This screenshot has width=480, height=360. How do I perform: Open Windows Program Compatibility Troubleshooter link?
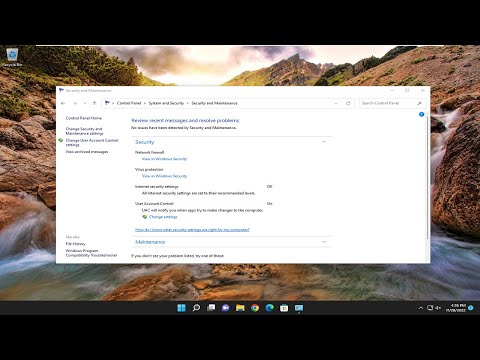(91, 253)
